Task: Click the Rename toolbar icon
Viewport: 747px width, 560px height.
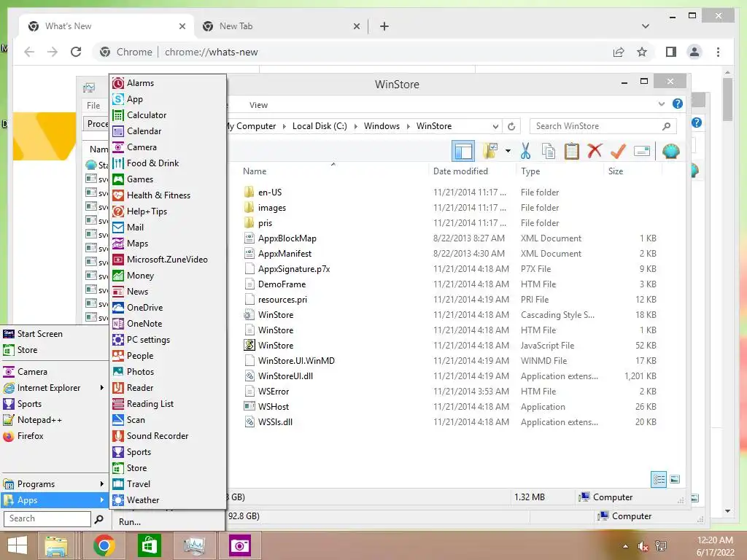Action: 642,152
